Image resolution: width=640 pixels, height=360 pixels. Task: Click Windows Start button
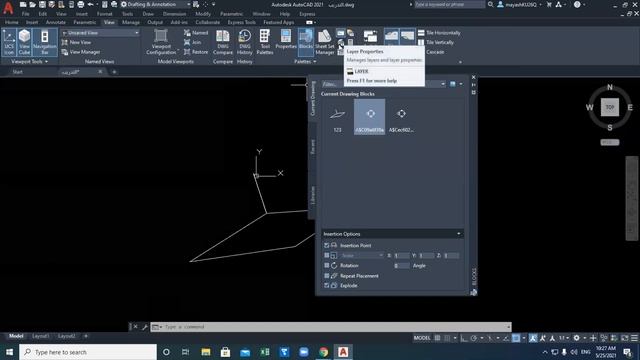coord(9,352)
